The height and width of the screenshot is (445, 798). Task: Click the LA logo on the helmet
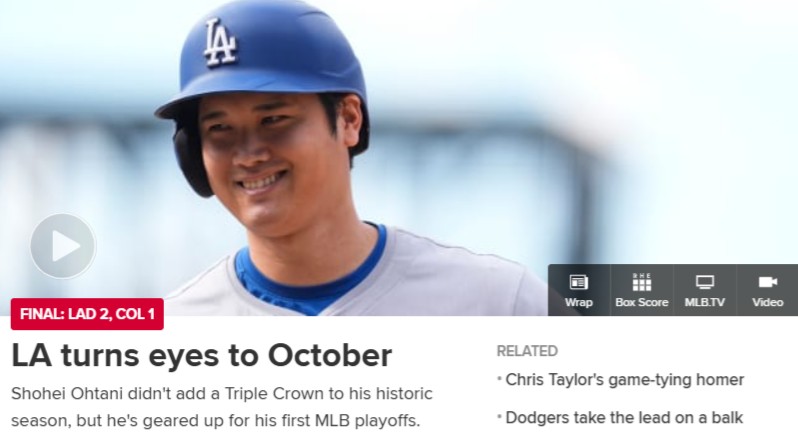click(x=220, y=43)
